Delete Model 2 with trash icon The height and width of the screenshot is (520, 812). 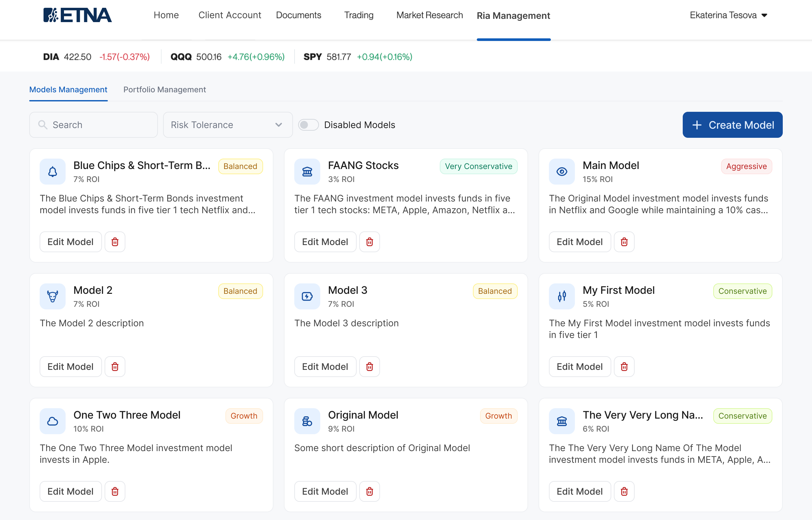click(115, 366)
